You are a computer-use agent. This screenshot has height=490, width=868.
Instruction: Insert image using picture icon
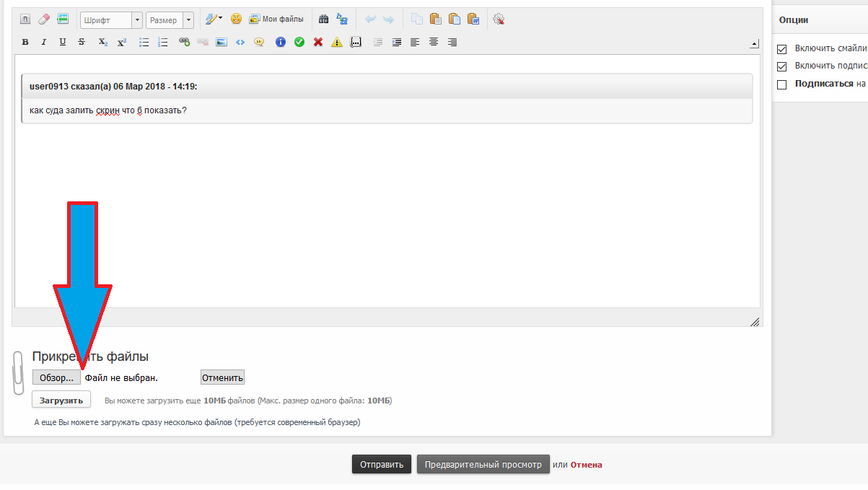pyautogui.click(x=222, y=43)
